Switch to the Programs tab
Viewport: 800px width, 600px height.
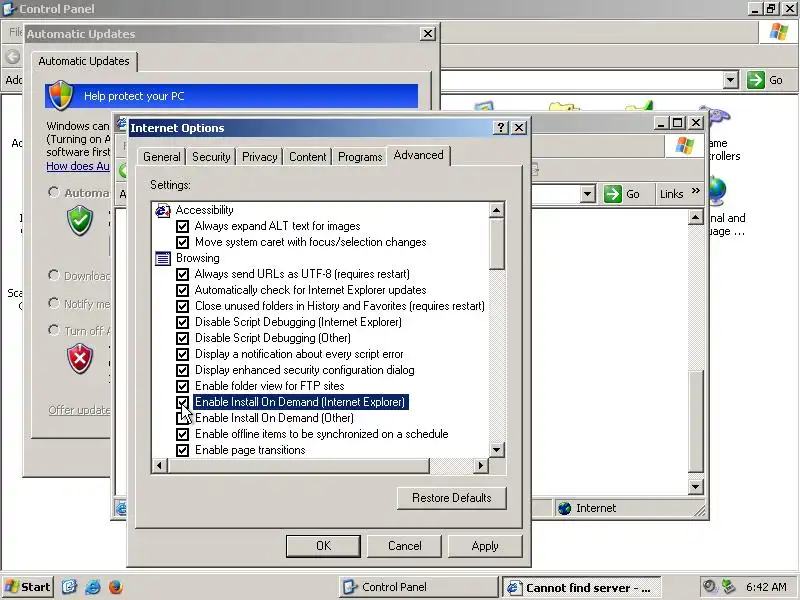[x=360, y=157]
